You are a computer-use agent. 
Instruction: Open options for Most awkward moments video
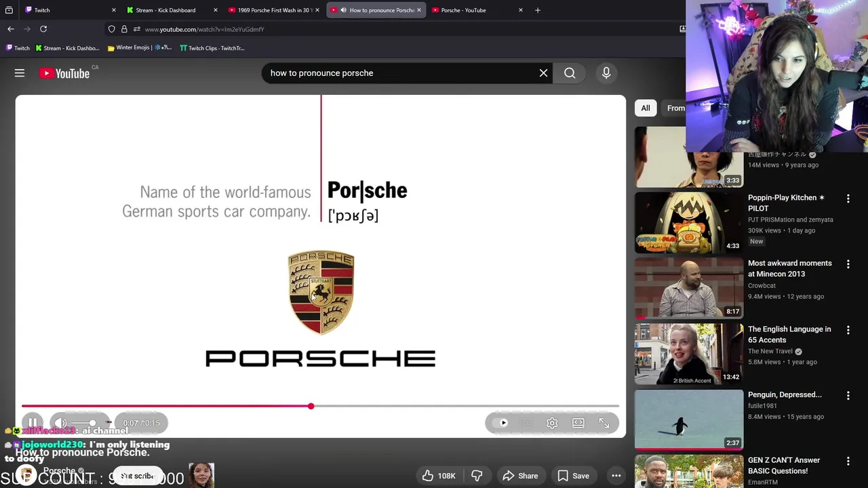pyautogui.click(x=848, y=264)
